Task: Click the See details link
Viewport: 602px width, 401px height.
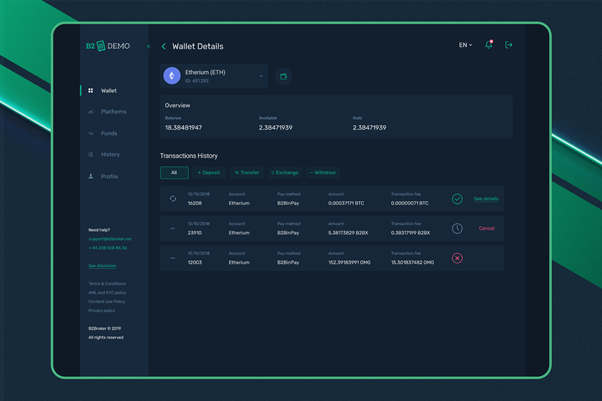Action: pyautogui.click(x=486, y=199)
